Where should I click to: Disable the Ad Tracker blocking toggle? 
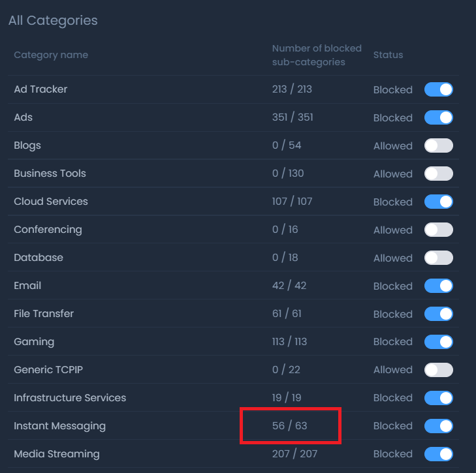click(438, 89)
